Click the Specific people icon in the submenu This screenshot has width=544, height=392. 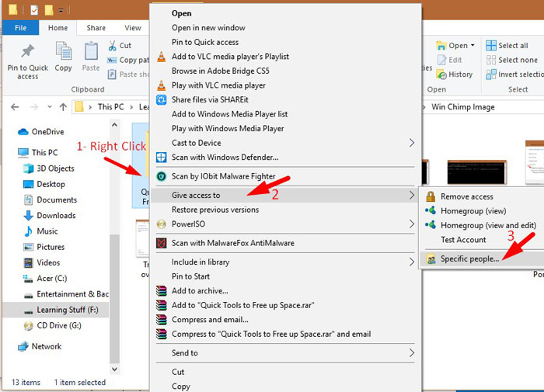pos(431,259)
